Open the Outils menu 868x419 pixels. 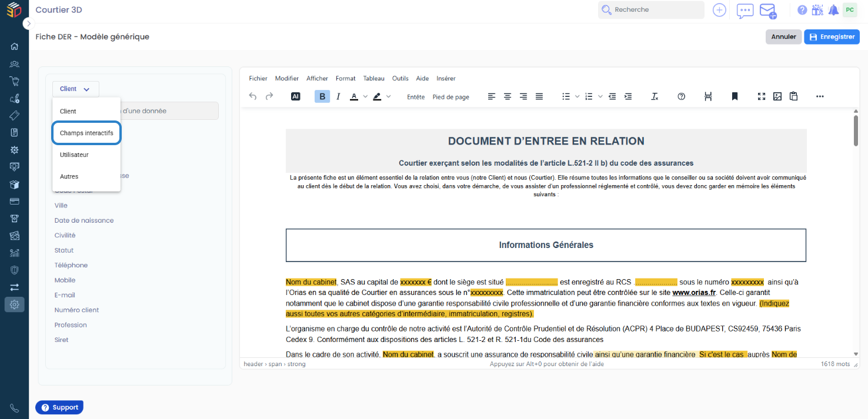click(400, 78)
